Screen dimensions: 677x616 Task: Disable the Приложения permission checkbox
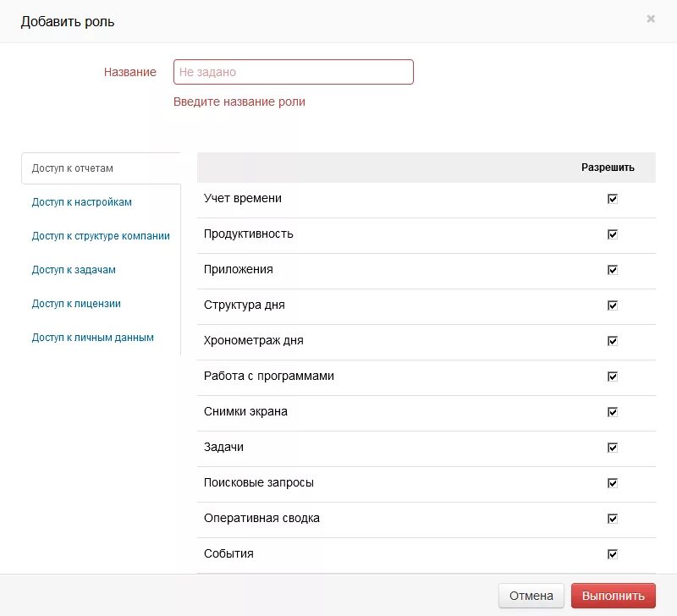click(x=612, y=270)
